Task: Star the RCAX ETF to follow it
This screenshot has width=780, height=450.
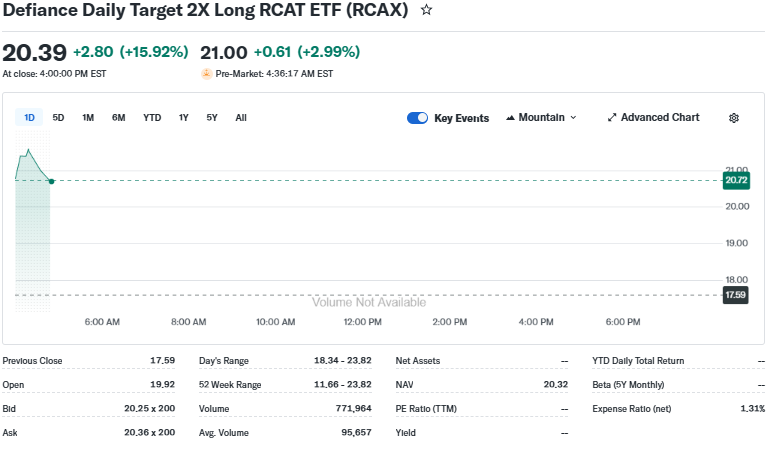Action: tap(427, 10)
